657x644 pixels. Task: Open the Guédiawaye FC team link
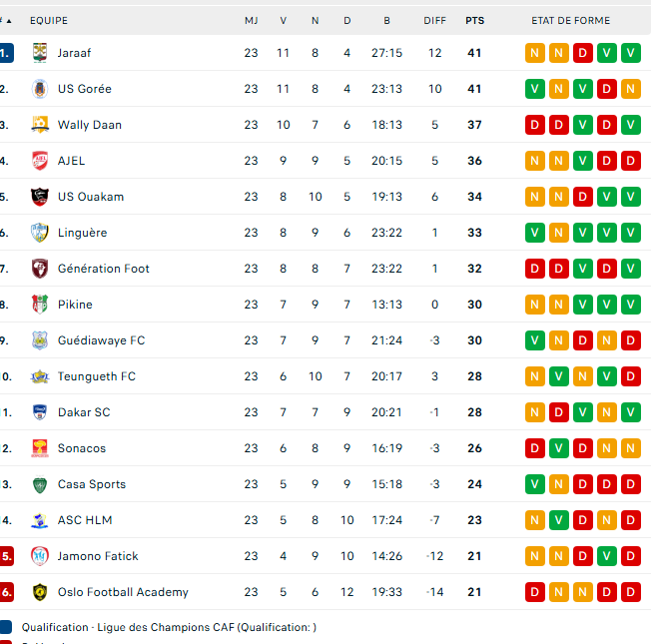coord(101,340)
